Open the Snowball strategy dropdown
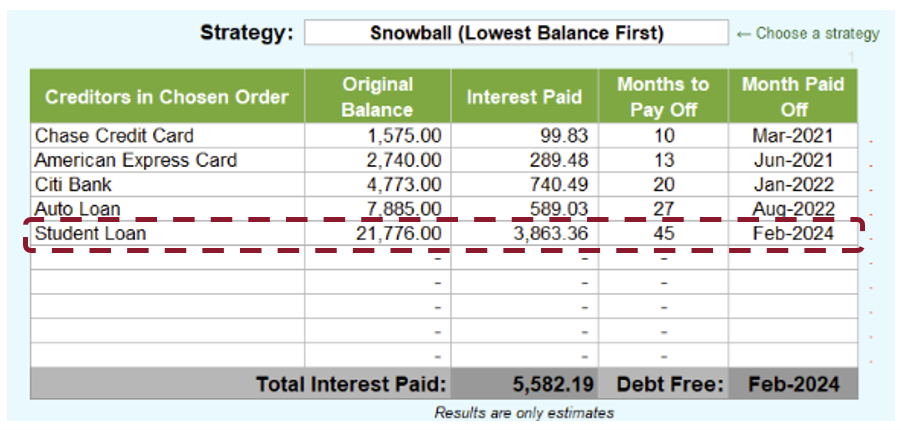 tap(516, 33)
